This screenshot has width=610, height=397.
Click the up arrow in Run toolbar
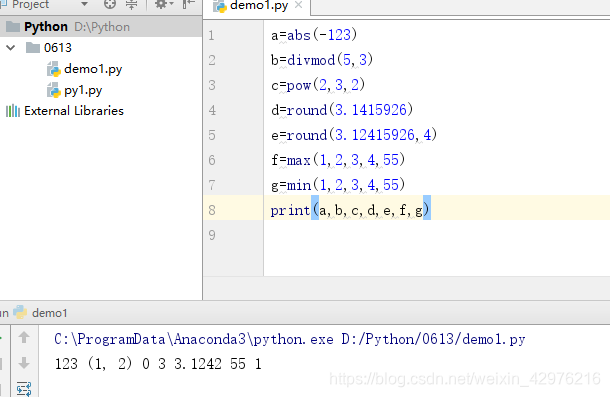tap(24, 337)
